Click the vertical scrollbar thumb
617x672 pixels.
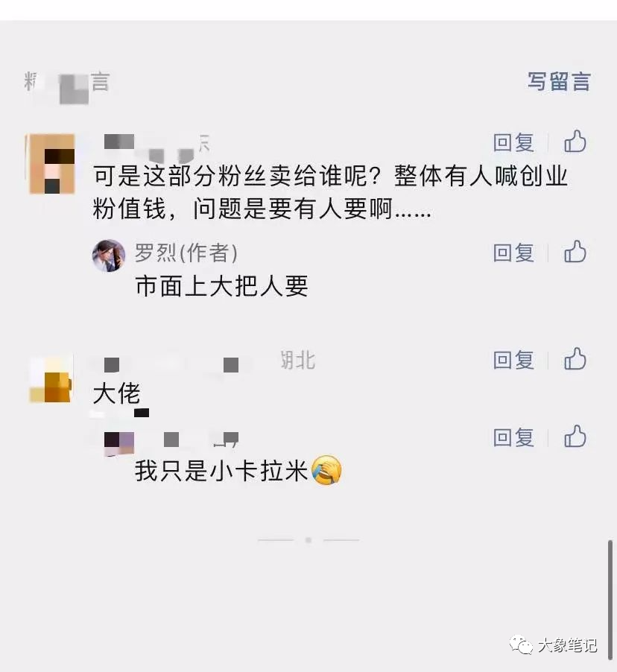coord(610,600)
